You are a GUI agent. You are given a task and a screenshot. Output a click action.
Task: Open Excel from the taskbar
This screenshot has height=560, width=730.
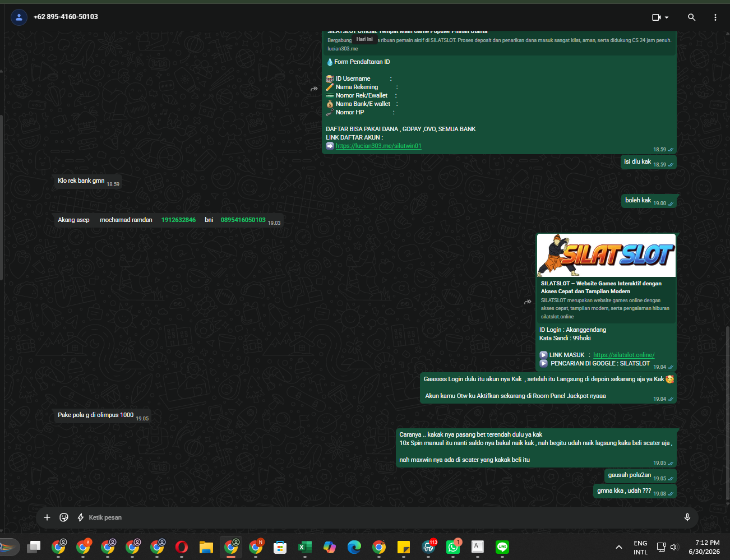(x=305, y=547)
